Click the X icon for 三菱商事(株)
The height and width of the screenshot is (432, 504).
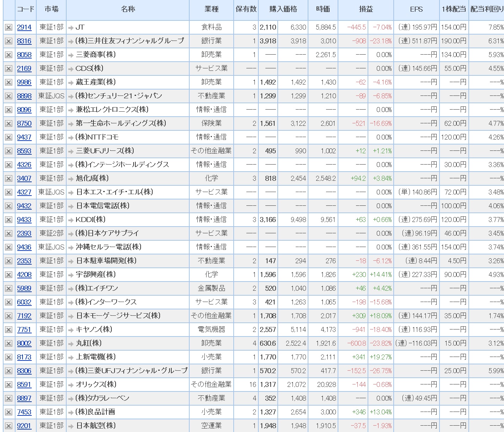click(x=9, y=55)
